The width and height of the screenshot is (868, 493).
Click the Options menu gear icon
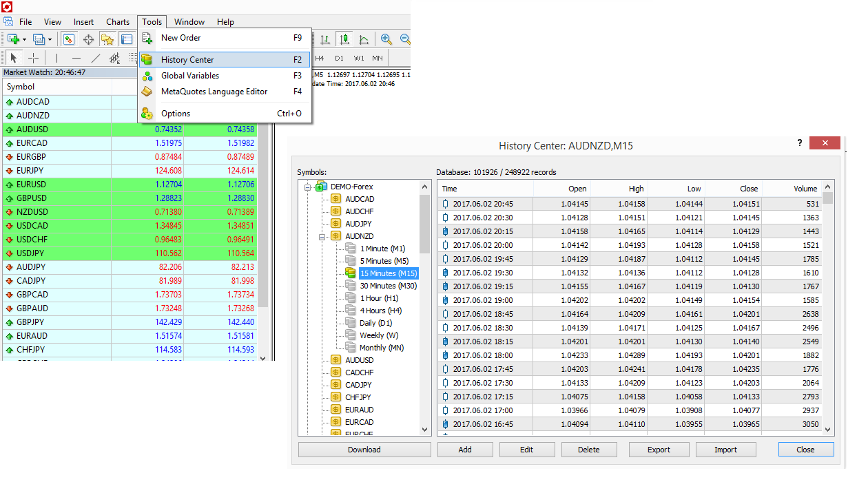147,114
